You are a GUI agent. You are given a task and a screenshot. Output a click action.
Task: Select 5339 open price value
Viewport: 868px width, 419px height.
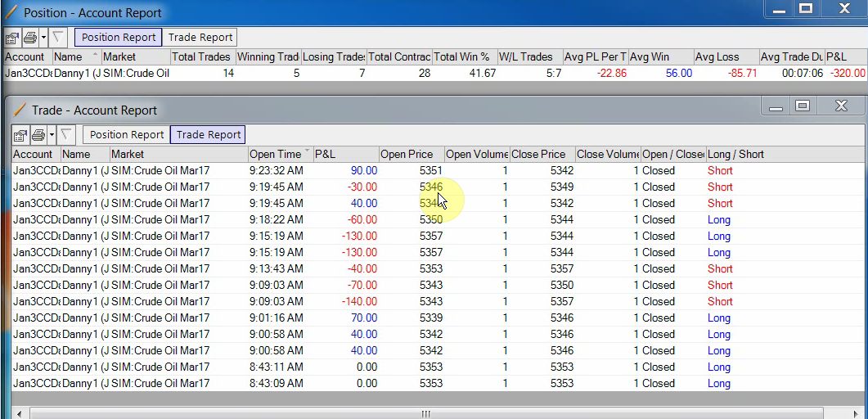click(430, 318)
